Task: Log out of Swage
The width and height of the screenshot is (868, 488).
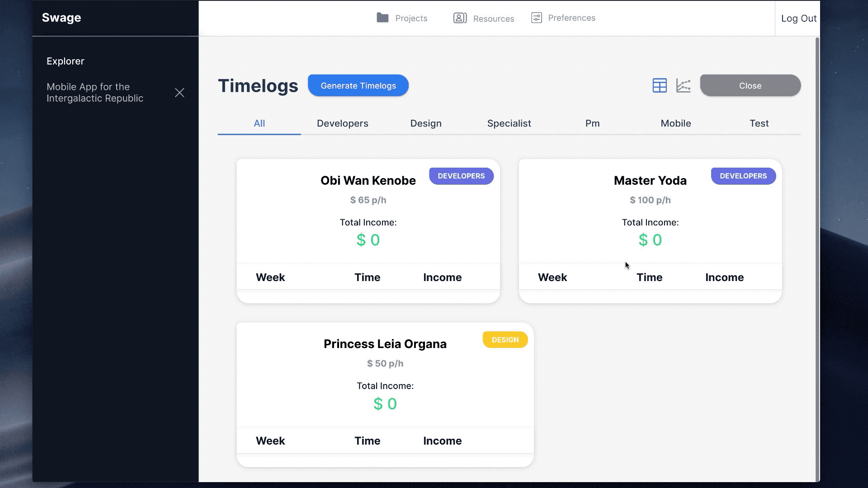Action: point(799,19)
